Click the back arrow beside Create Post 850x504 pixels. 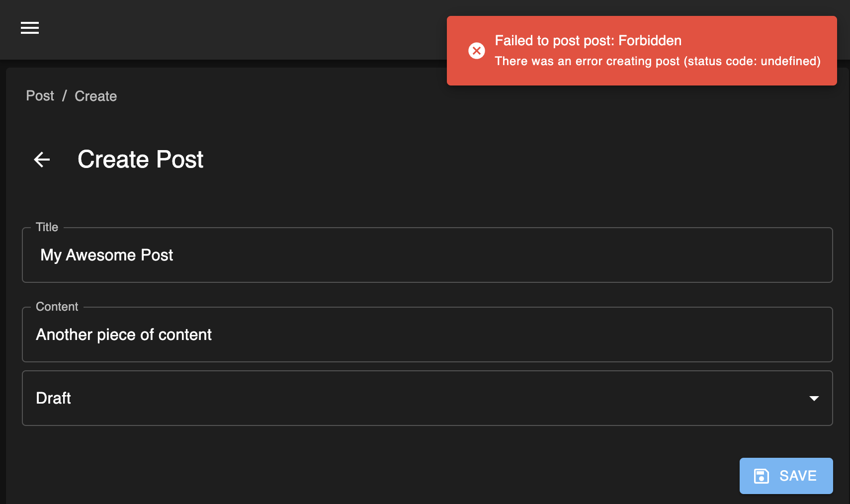pyautogui.click(x=42, y=160)
